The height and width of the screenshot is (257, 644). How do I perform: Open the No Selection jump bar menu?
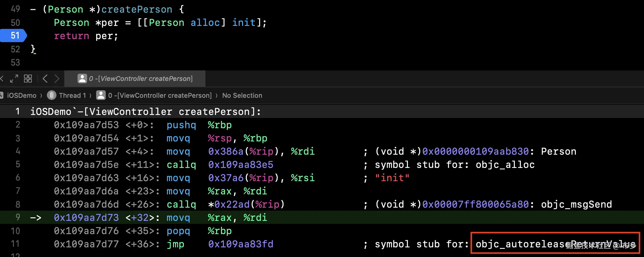(x=242, y=95)
